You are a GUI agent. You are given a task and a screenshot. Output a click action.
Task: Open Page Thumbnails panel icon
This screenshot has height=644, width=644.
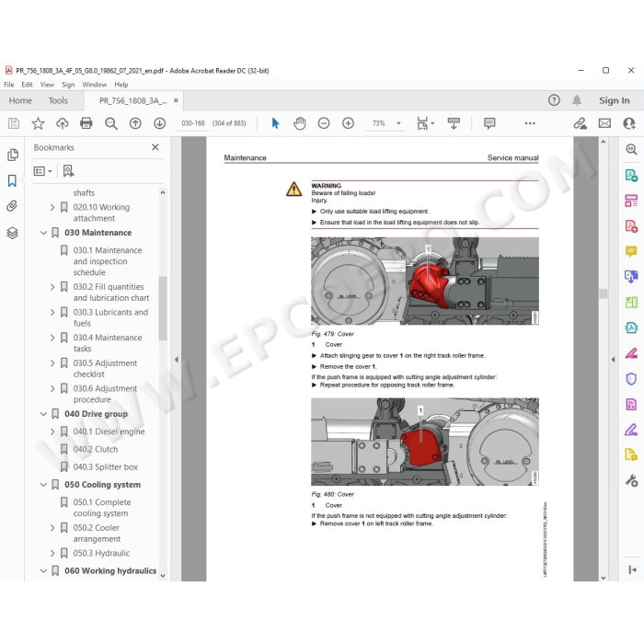coord(13,155)
